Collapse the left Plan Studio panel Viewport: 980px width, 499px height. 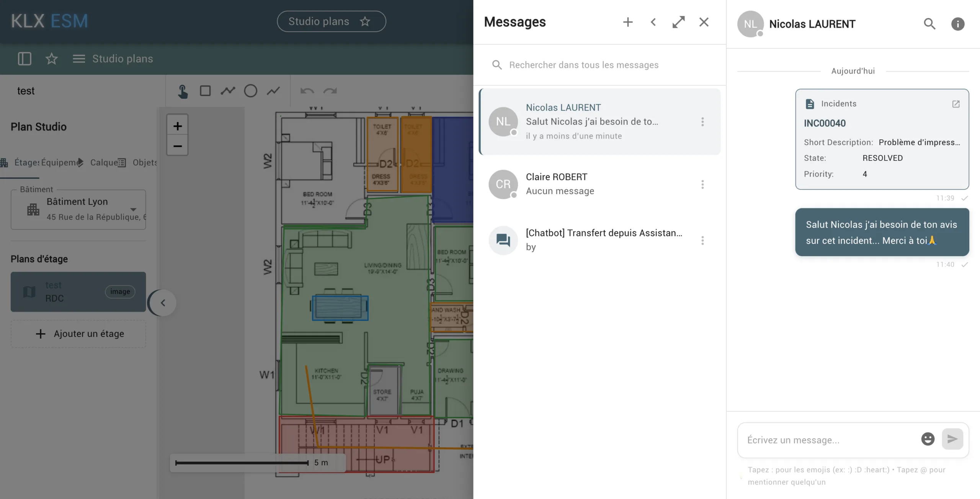click(x=163, y=303)
